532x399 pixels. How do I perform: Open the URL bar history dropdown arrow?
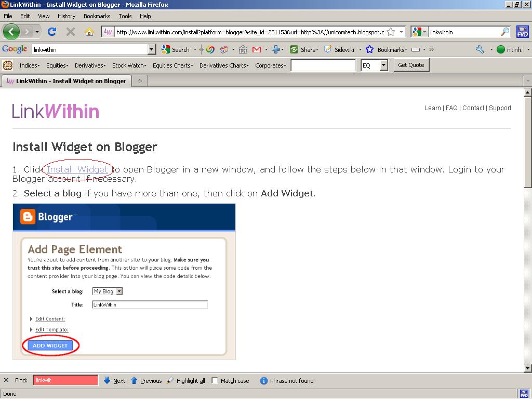click(x=402, y=32)
